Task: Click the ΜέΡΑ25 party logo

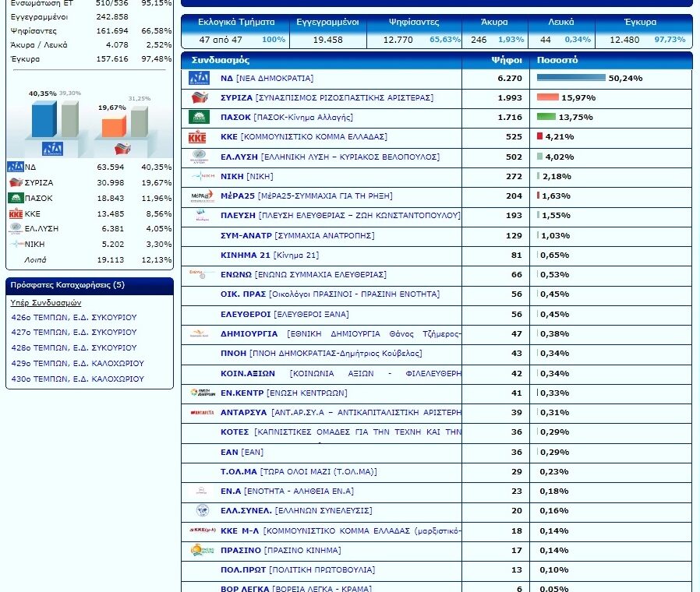Action: (202, 196)
